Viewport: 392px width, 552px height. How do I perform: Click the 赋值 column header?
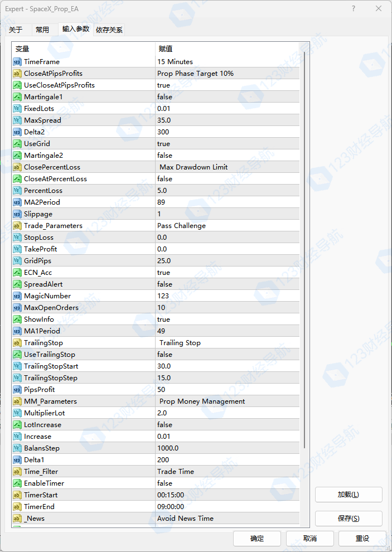click(227, 49)
